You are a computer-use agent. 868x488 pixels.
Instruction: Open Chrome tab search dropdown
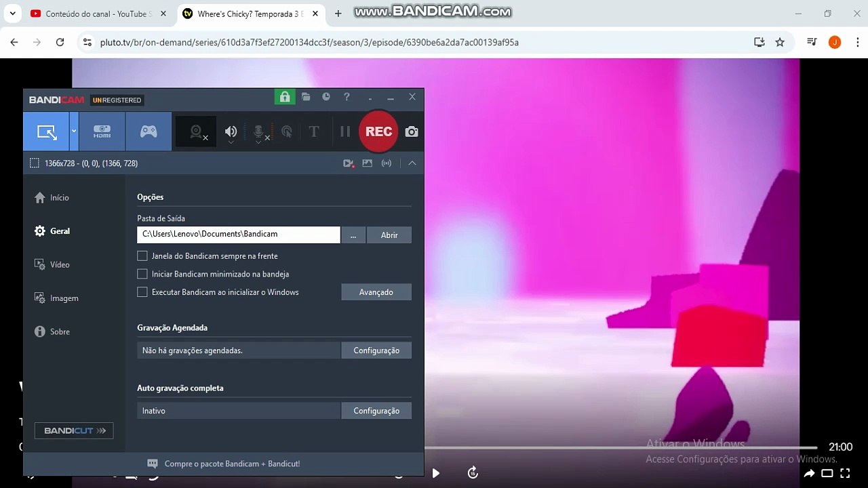pyautogui.click(x=12, y=14)
